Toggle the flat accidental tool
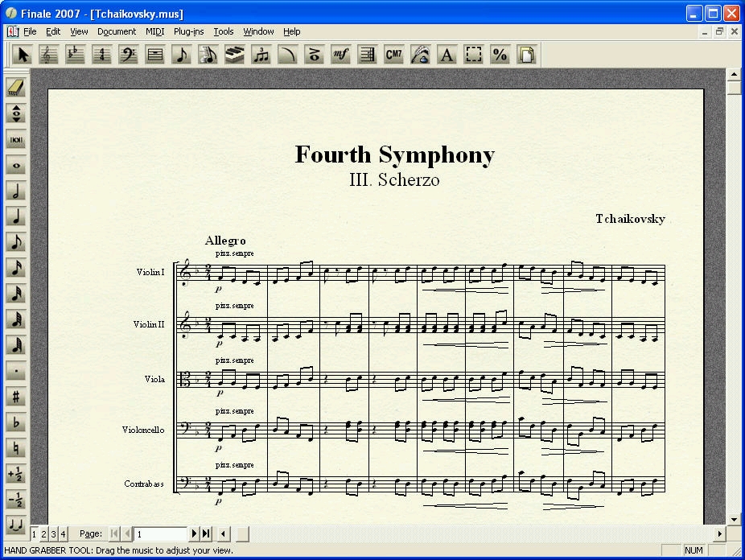Screen dimensions: 745x560 (16, 422)
